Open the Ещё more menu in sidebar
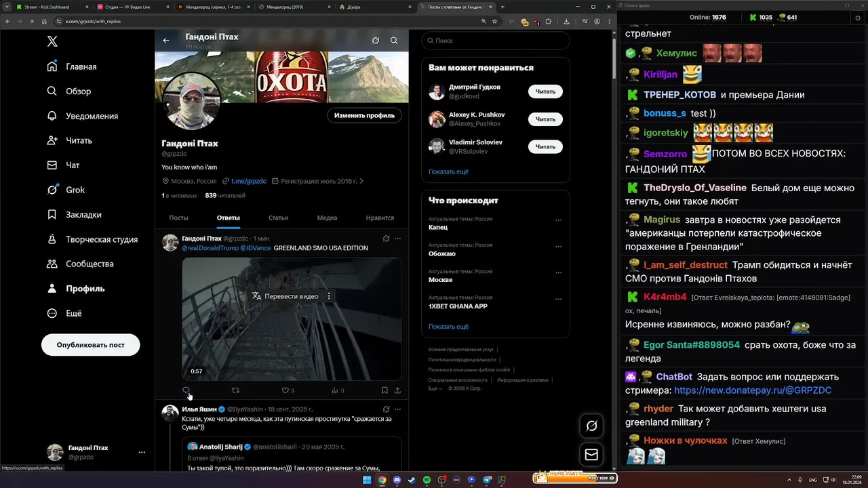 tap(64, 313)
